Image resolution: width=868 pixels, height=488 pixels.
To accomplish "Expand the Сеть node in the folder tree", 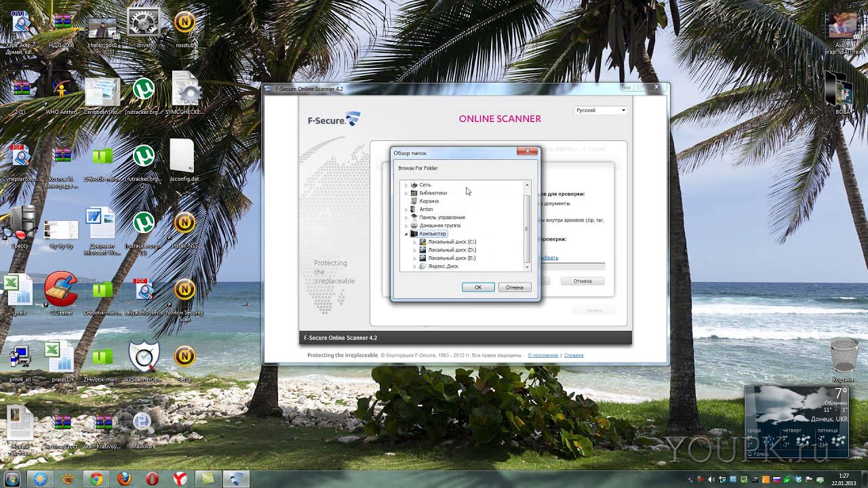I will [x=406, y=185].
